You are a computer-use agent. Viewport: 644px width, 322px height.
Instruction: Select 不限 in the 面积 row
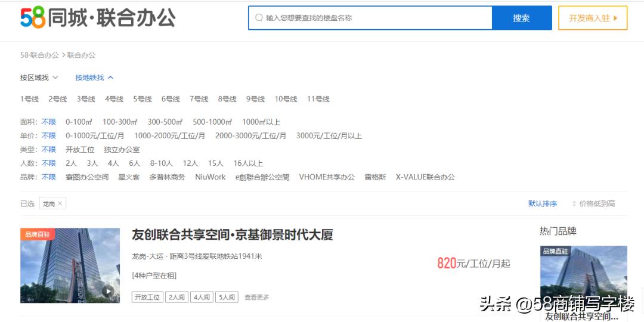(x=48, y=122)
